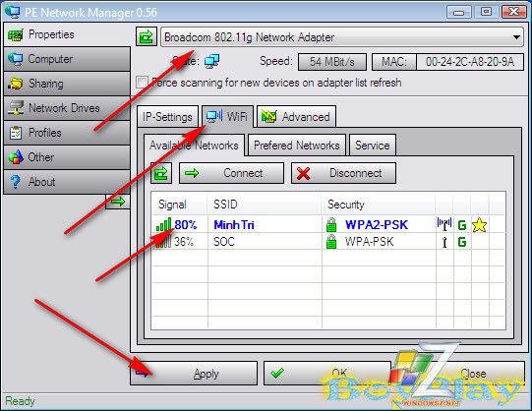
Task: Refresh adapter list with green arrow icon
Action: pos(147,36)
